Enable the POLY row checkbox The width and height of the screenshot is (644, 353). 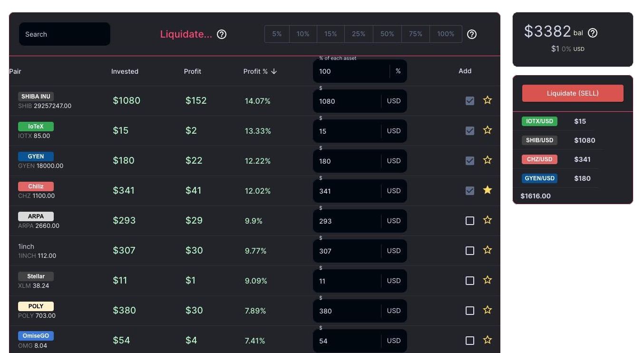470,311
